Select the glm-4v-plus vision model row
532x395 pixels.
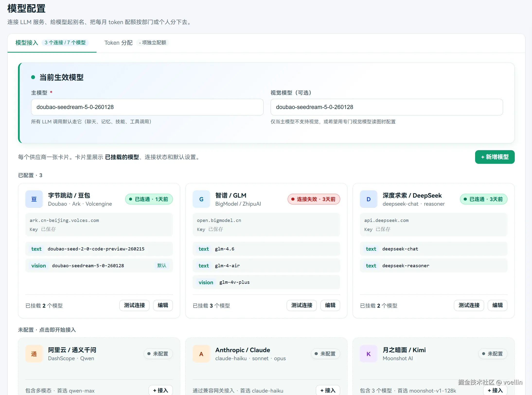click(266, 282)
